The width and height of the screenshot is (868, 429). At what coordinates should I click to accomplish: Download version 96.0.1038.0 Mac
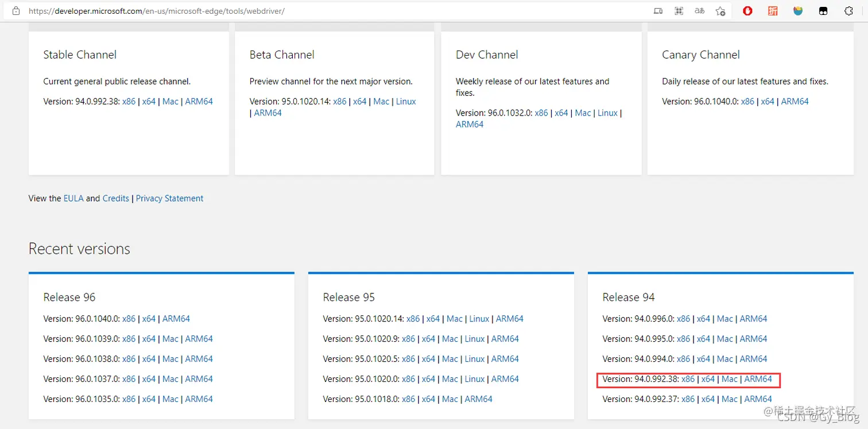pyautogui.click(x=170, y=359)
